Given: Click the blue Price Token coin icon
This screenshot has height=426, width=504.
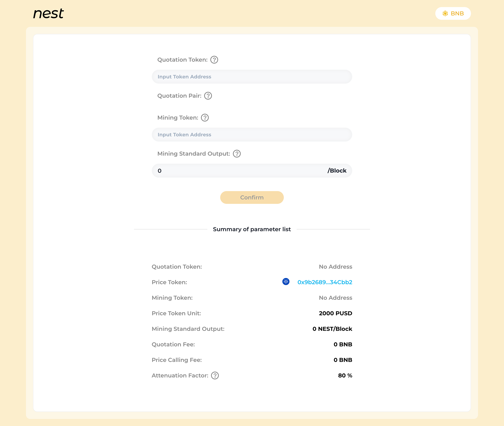Looking at the screenshot, I should pyautogui.click(x=286, y=282).
